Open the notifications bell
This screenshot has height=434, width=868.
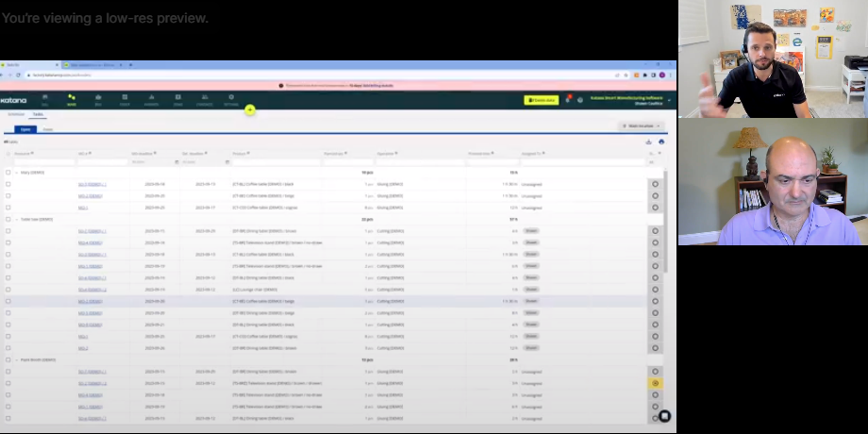(568, 100)
